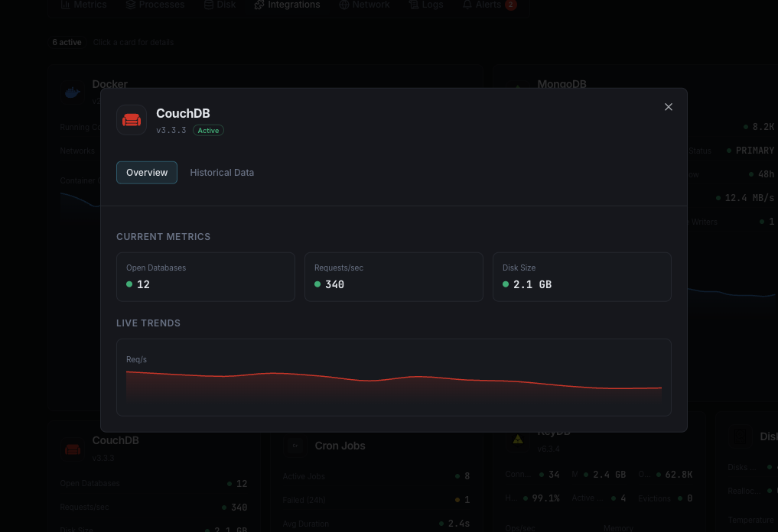Viewport: 778px width, 532px height.
Task: Select the Integrations puzzle-piece icon
Action: (x=261, y=5)
